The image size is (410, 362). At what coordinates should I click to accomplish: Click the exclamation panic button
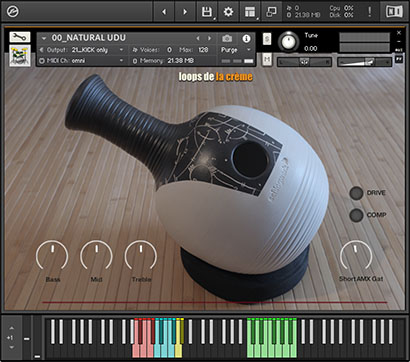pos(369,12)
